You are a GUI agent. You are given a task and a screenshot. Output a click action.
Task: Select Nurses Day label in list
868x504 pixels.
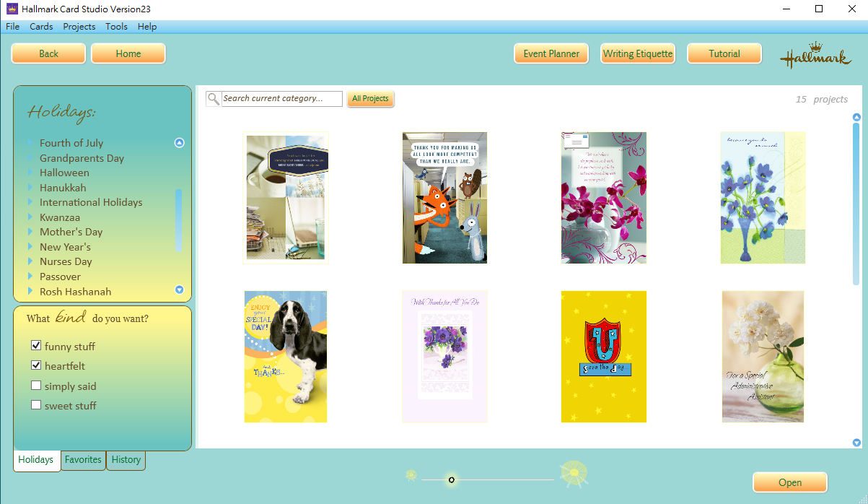coord(66,261)
